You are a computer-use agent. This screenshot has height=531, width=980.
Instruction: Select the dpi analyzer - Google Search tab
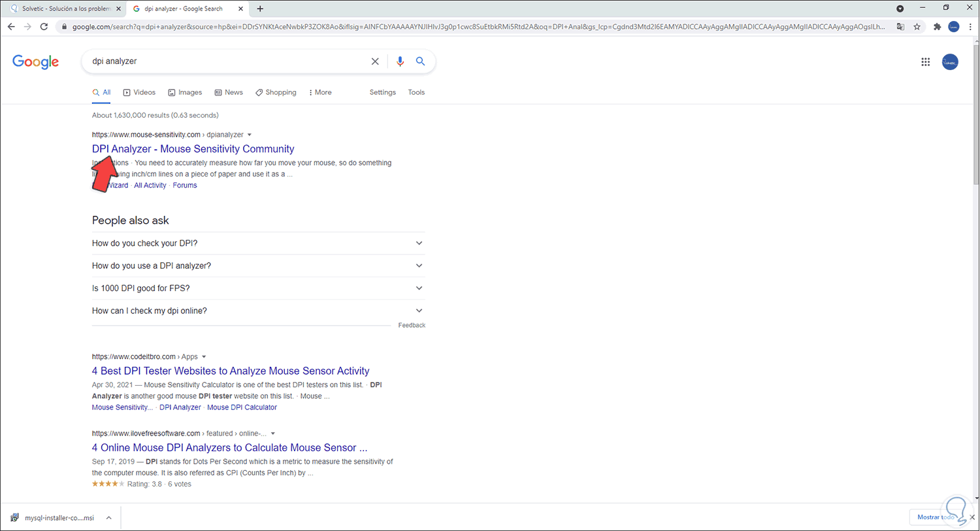coord(188,9)
